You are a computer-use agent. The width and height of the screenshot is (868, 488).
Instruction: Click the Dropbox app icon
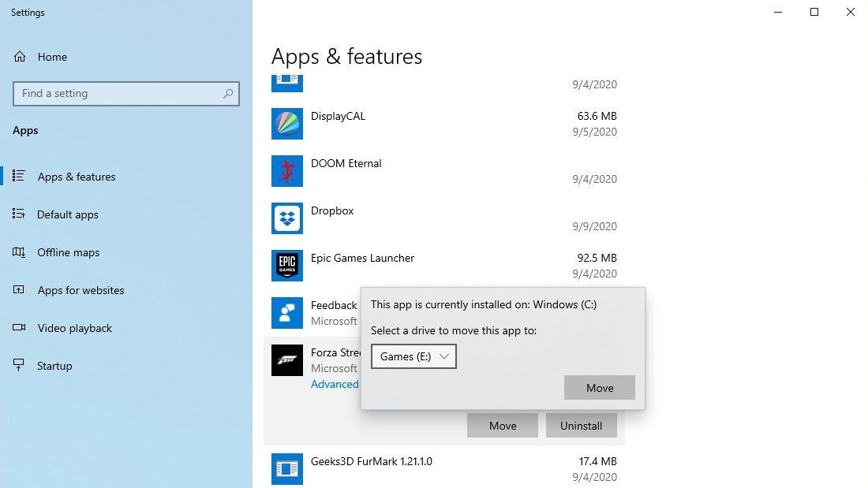286,218
